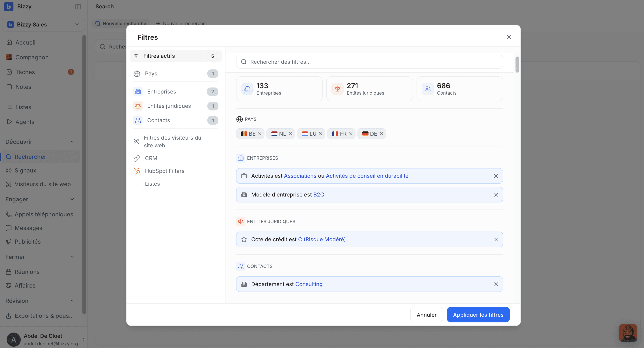Open HubSpot Filters category

[176, 171]
